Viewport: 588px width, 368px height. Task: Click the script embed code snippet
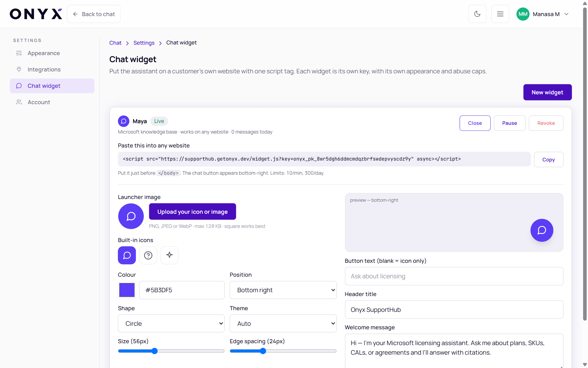pos(324,159)
